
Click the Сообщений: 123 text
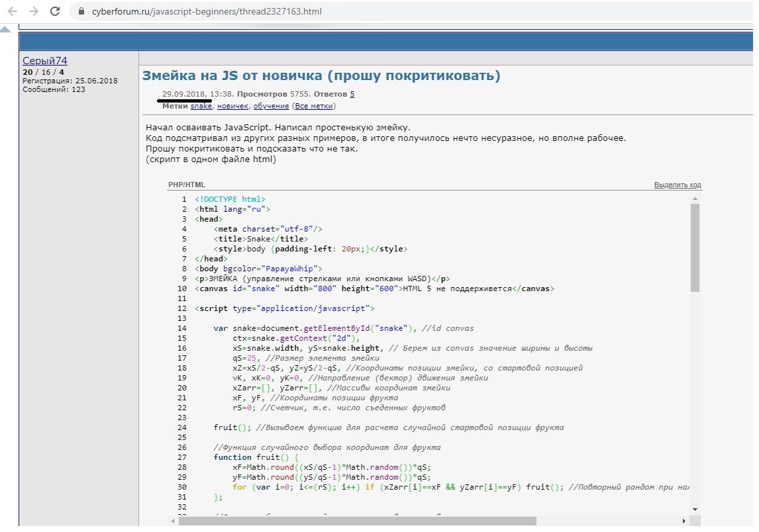54,89
